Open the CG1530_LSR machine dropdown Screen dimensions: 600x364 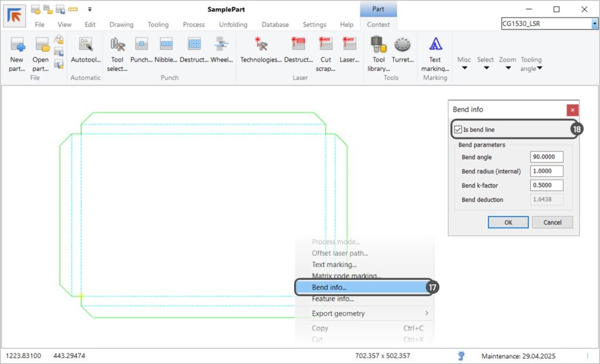595,24
